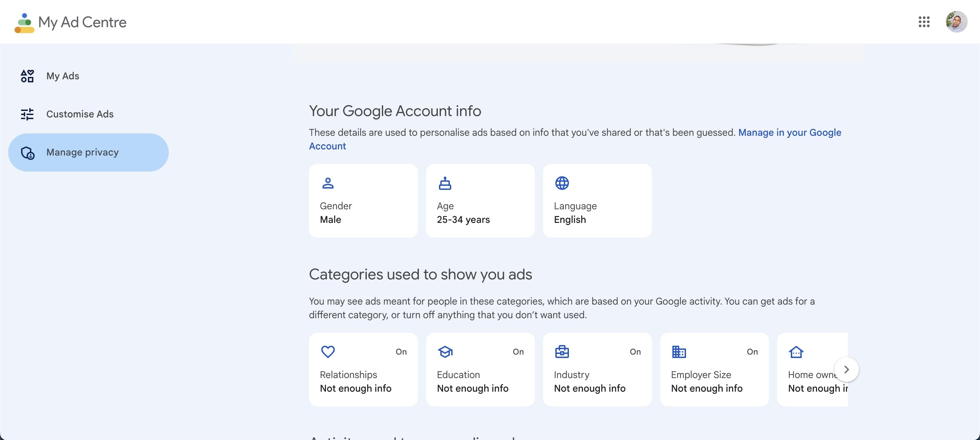Click the Gender person icon

click(328, 183)
